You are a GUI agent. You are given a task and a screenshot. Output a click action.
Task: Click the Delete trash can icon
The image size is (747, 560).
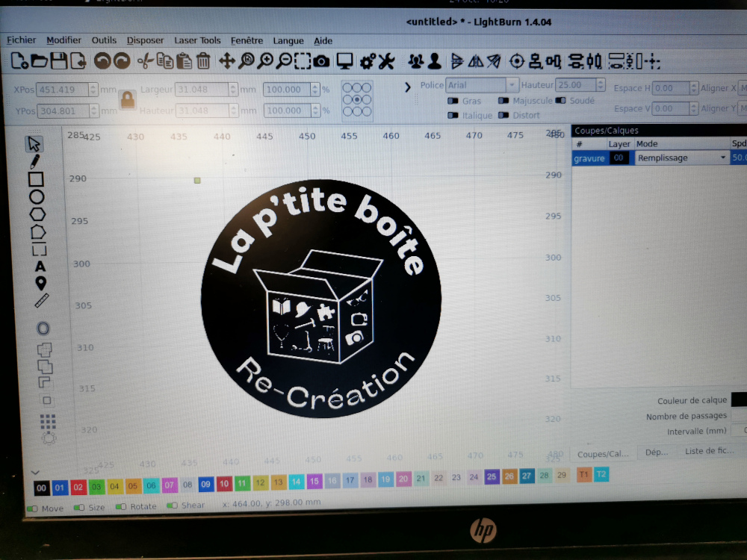[203, 61]
